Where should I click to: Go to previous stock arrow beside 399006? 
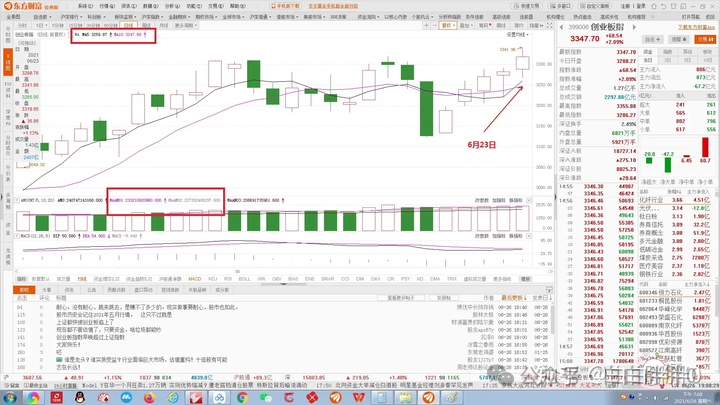tap(561, 28)
